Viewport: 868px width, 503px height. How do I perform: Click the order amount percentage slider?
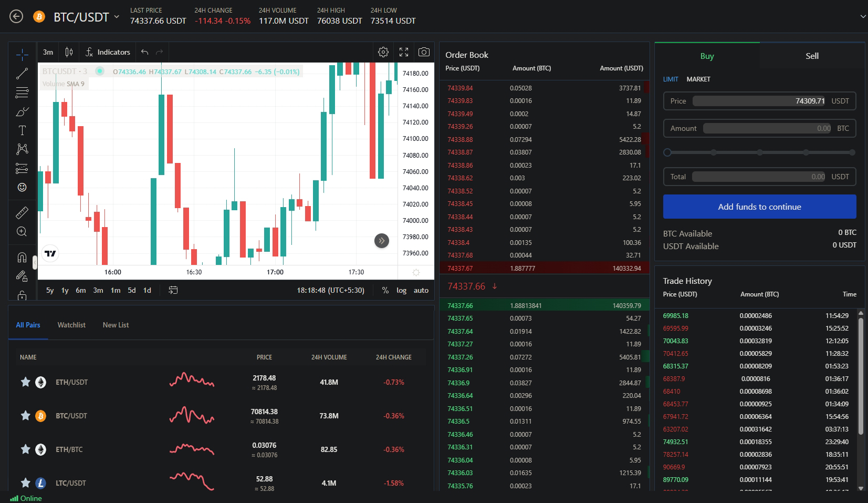click(759, 152)
